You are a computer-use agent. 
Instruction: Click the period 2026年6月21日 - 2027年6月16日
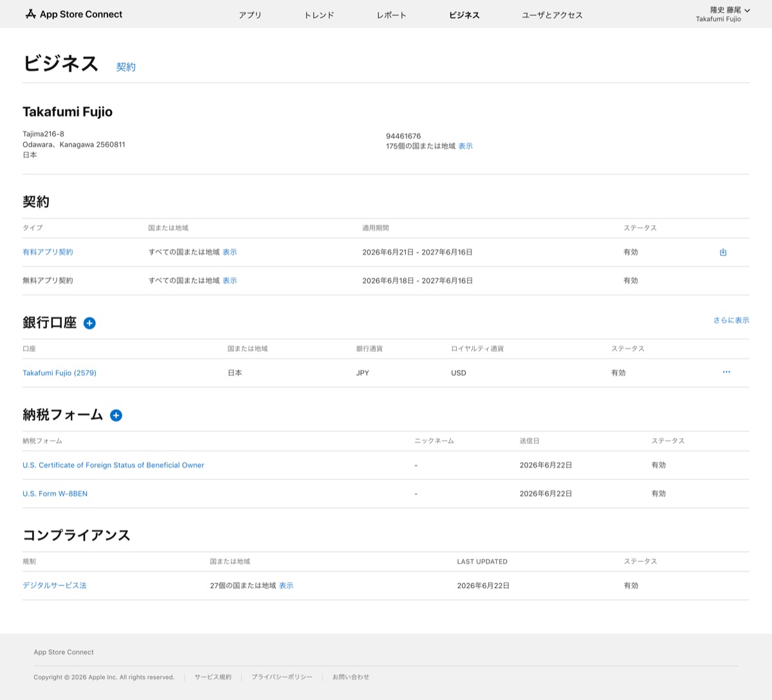pyautogui.click(x=418, y=252)
